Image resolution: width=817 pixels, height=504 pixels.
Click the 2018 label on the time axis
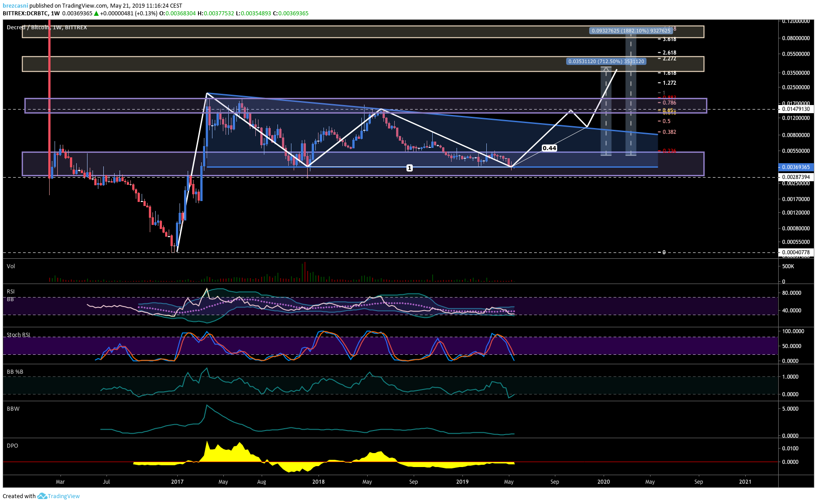pos(318,481)
